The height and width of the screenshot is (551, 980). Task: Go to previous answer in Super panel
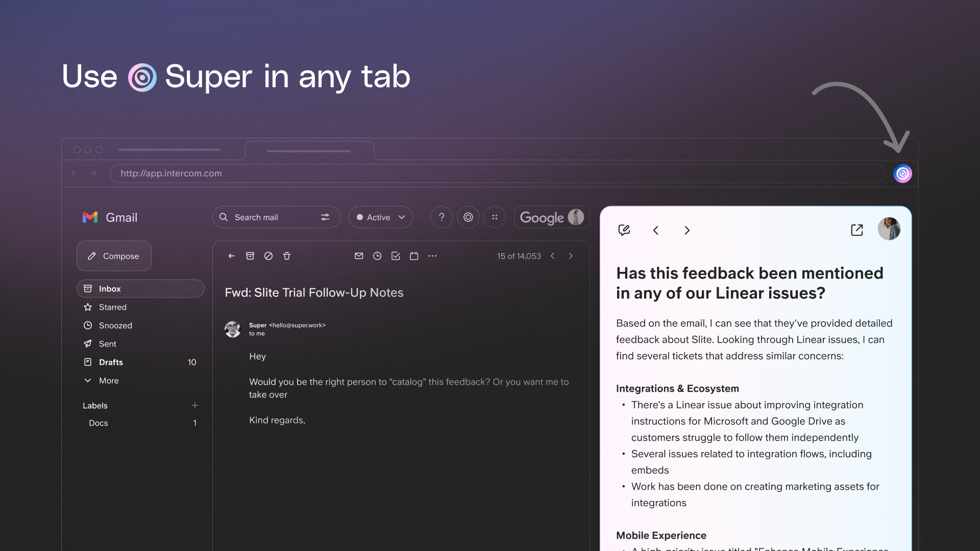point(656,230)
